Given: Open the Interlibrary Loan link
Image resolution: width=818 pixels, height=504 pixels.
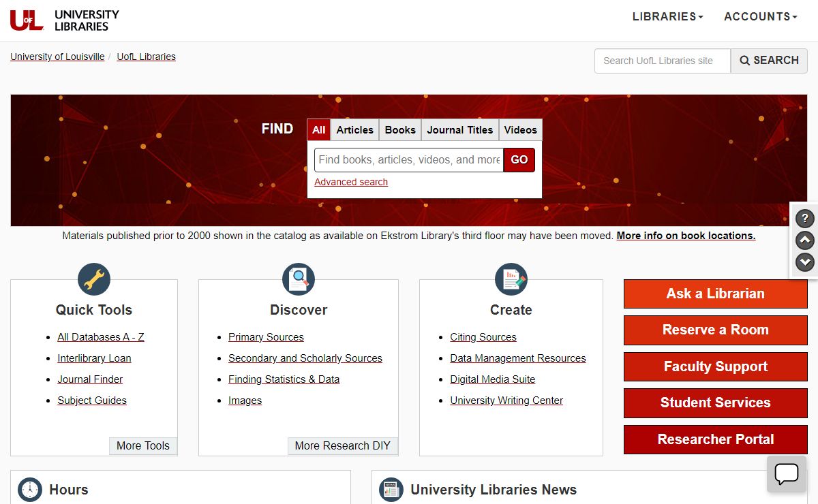Looking at the screenshot, I should coord(94,358).
